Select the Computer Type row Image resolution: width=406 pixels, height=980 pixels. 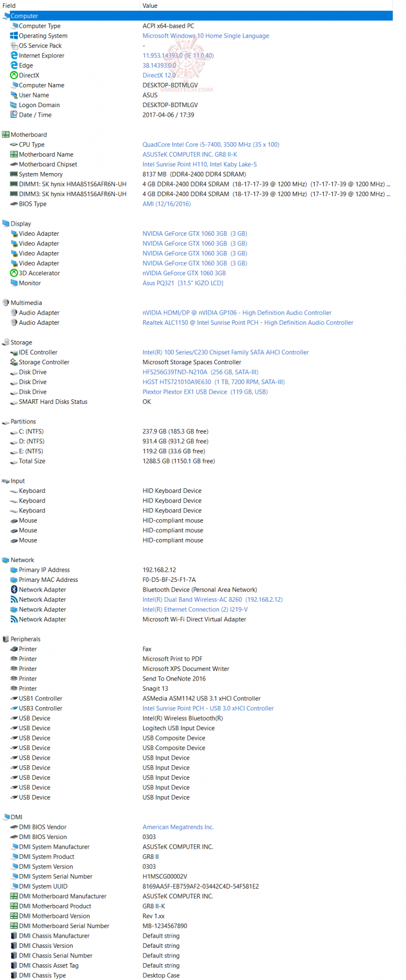pyautogui.click(x=196, y=26)
